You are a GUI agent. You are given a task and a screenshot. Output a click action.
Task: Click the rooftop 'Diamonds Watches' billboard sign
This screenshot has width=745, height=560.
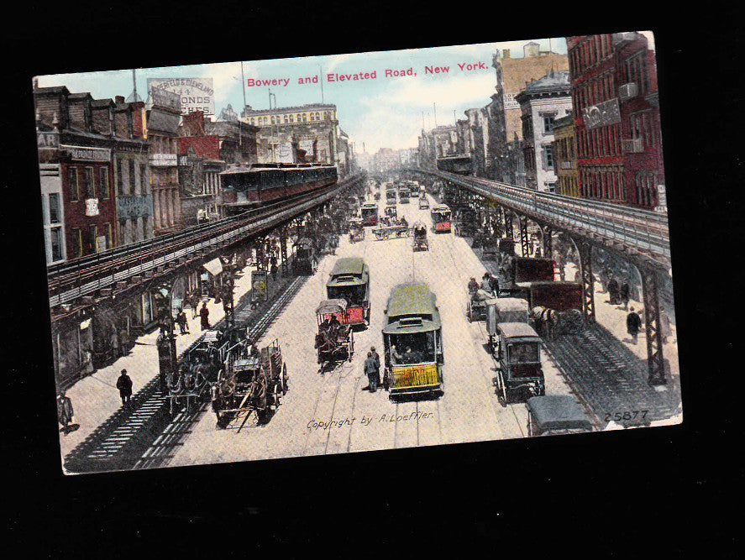(181, 95)
